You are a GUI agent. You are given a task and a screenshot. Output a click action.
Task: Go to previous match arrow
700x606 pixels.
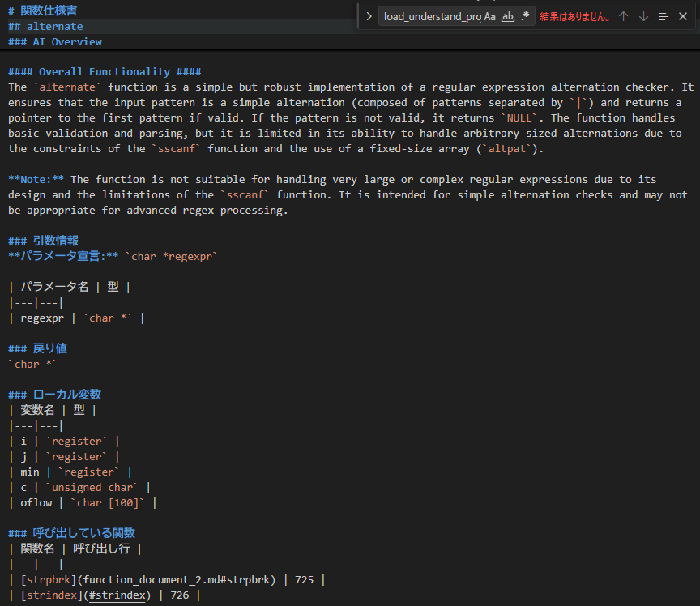623,17
